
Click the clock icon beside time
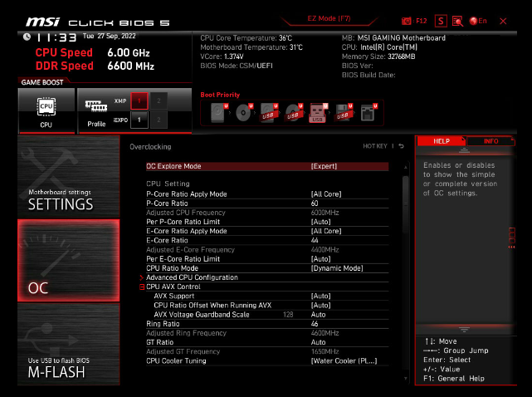(27, 37)
